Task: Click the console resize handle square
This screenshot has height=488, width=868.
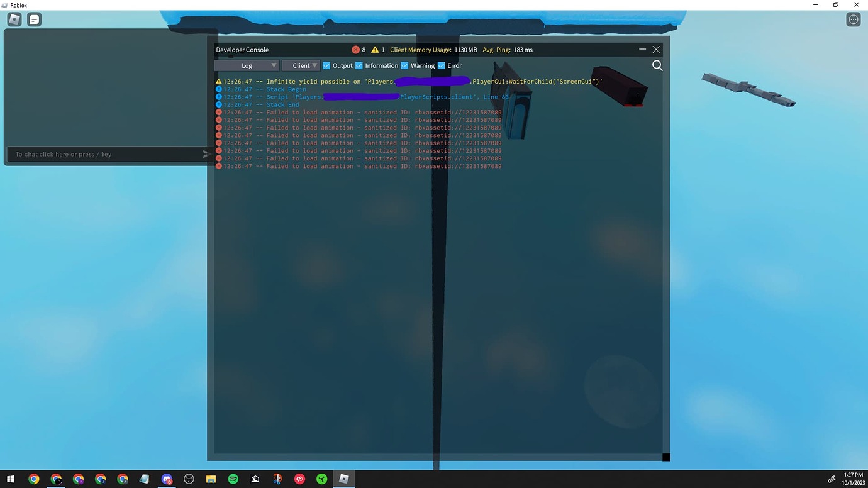Action: [x=666, y=457]
